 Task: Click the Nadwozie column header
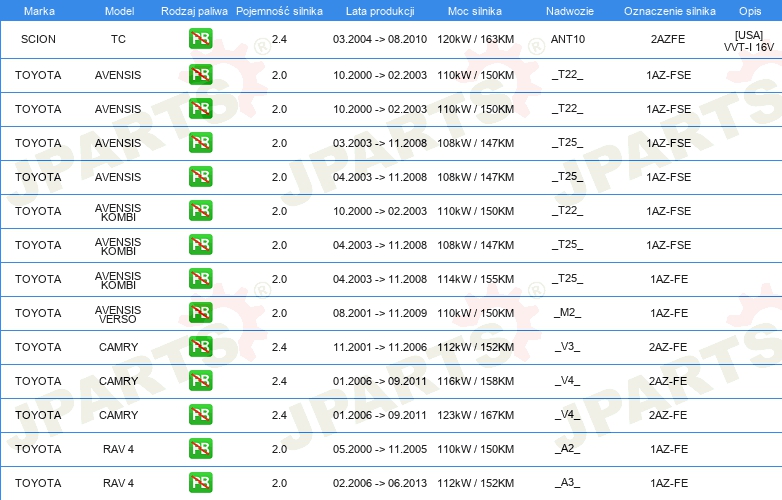pos(570,11)
